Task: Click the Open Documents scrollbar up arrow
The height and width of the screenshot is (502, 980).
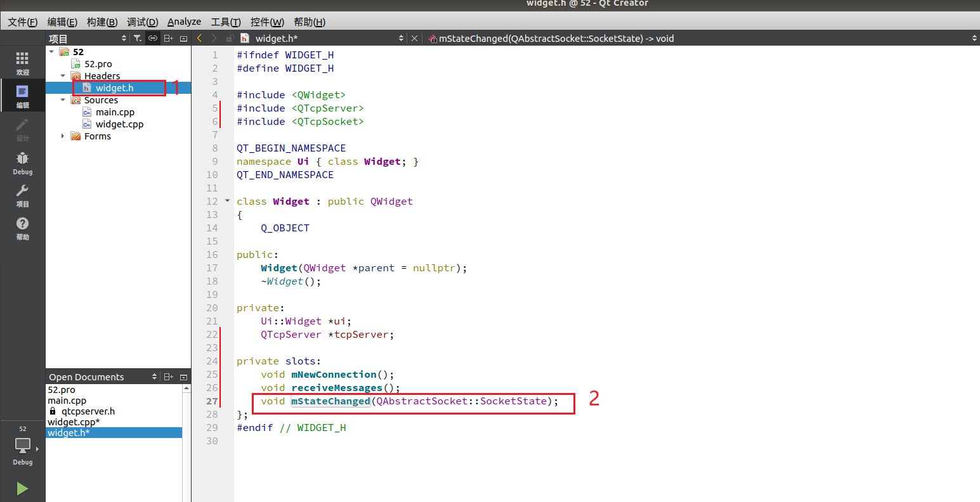Action: (x=186, y=388)
